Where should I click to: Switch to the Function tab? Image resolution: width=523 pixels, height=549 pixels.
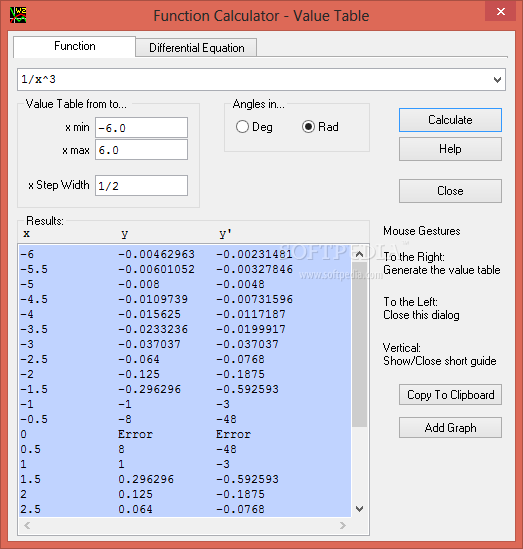[x=75, y=46]
